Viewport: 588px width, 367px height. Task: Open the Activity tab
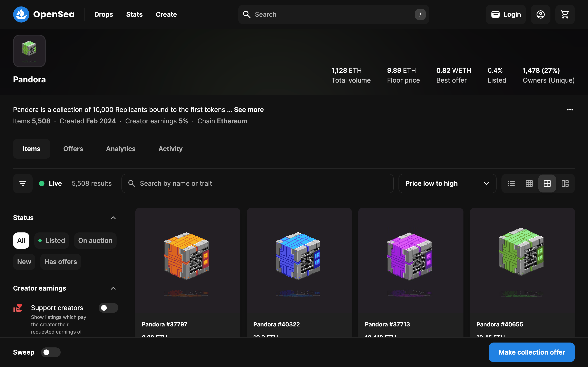[x=170, y=149]
